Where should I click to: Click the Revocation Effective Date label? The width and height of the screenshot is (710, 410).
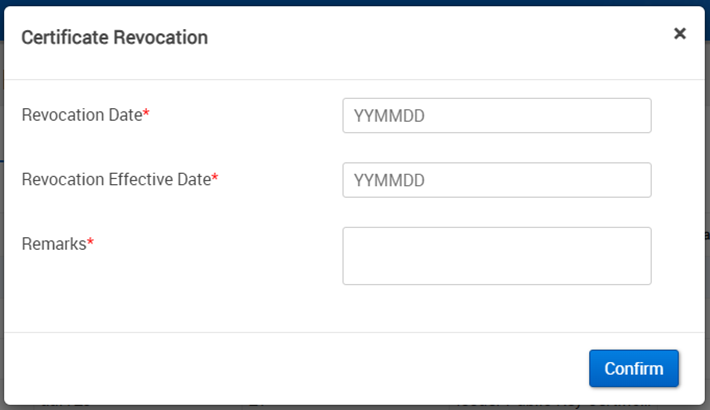point(116,180)
